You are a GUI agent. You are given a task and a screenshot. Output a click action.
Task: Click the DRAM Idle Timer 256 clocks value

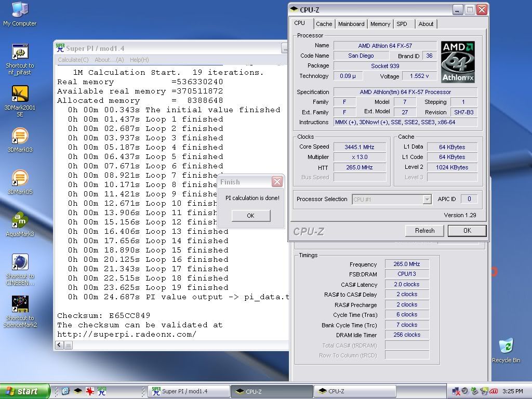[x=406, y=335]
